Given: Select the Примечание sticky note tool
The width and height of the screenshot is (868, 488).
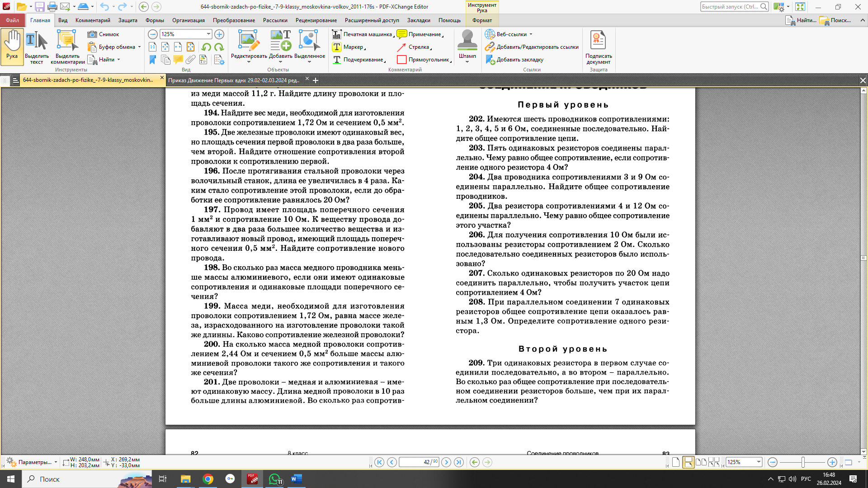Looking at the screenshot, I should click(420, 34).
